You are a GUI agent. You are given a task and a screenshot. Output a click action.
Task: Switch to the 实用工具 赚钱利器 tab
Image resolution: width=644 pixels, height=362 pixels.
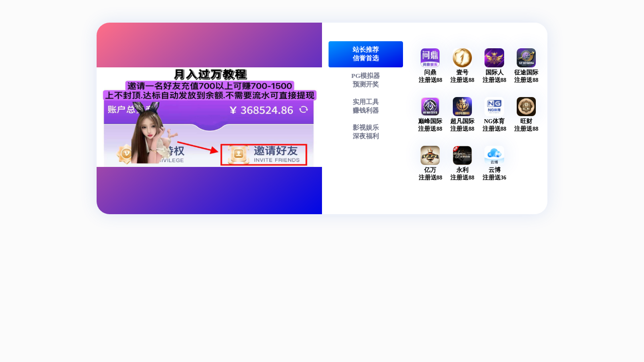tap(366, 106)
